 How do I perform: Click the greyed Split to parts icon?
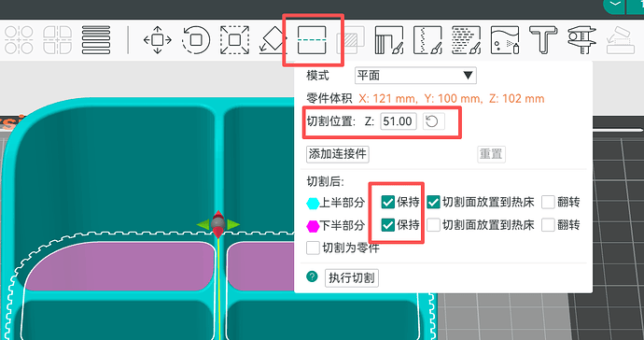(58, 40)
